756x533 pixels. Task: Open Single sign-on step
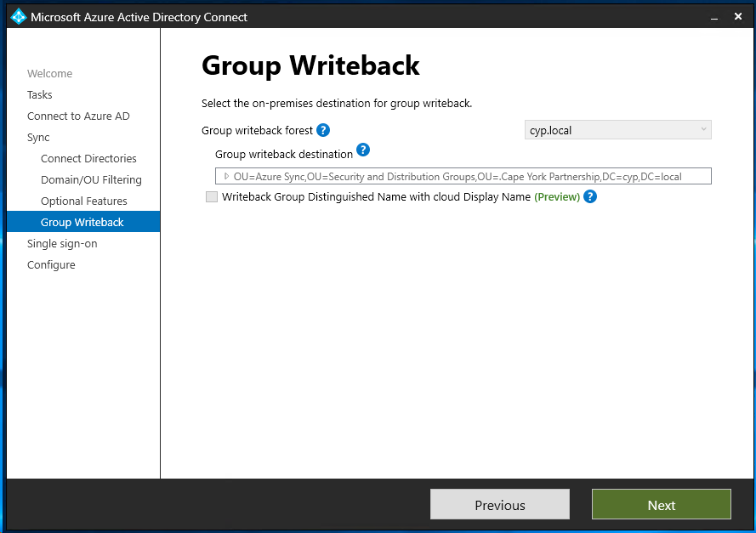click(62, 243)
